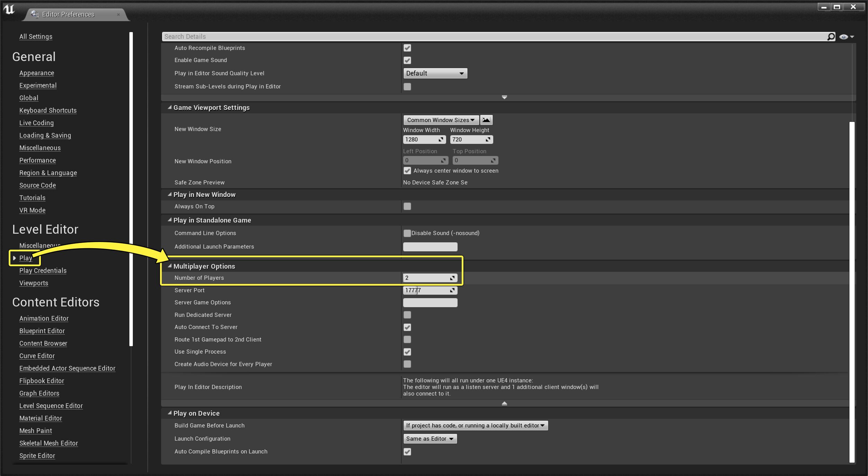Toggle Always center window to screen
Image resolution: width=868 pixels, height=476 pixels.
pos(407,171)
